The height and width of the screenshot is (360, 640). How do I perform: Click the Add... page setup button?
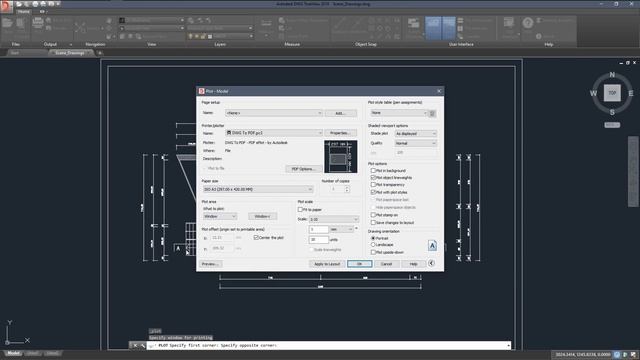pos(340,113)
